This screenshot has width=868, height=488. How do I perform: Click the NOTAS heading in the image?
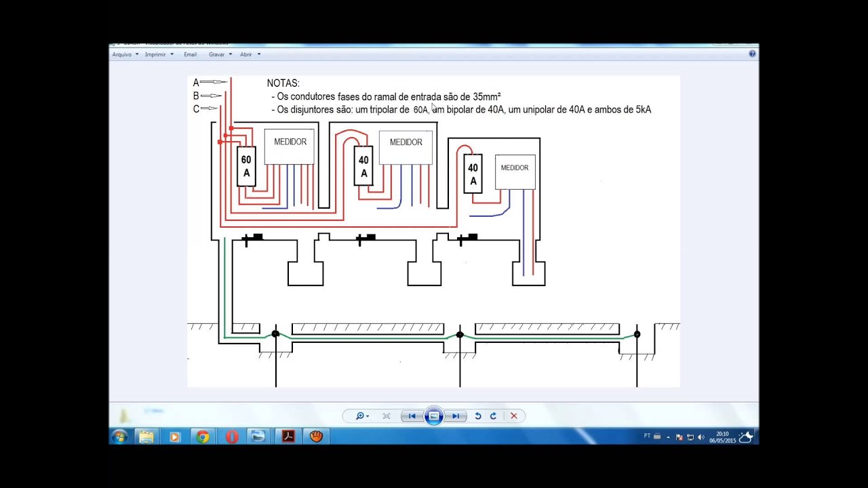coord(283,83)
